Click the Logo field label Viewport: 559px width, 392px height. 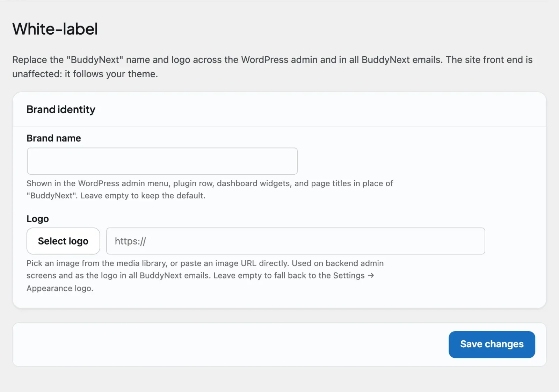pos(38,219)
